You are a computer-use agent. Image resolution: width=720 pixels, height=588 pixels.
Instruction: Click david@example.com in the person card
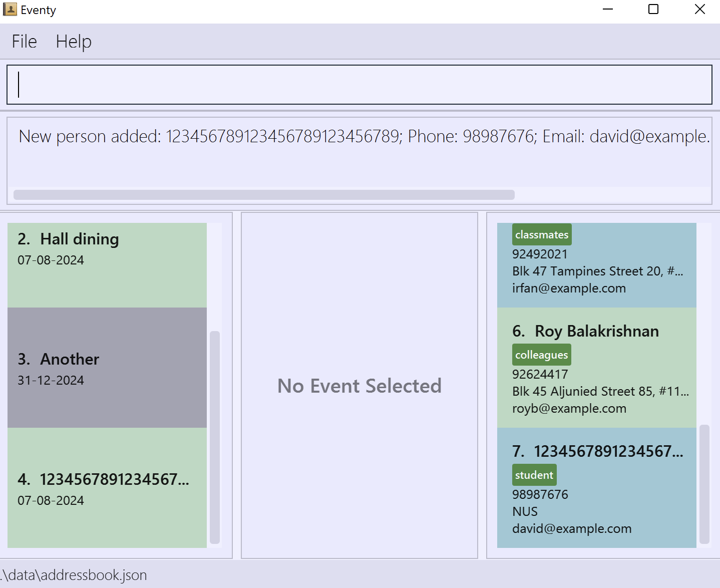pyautogui.click(x=572, y=529)
